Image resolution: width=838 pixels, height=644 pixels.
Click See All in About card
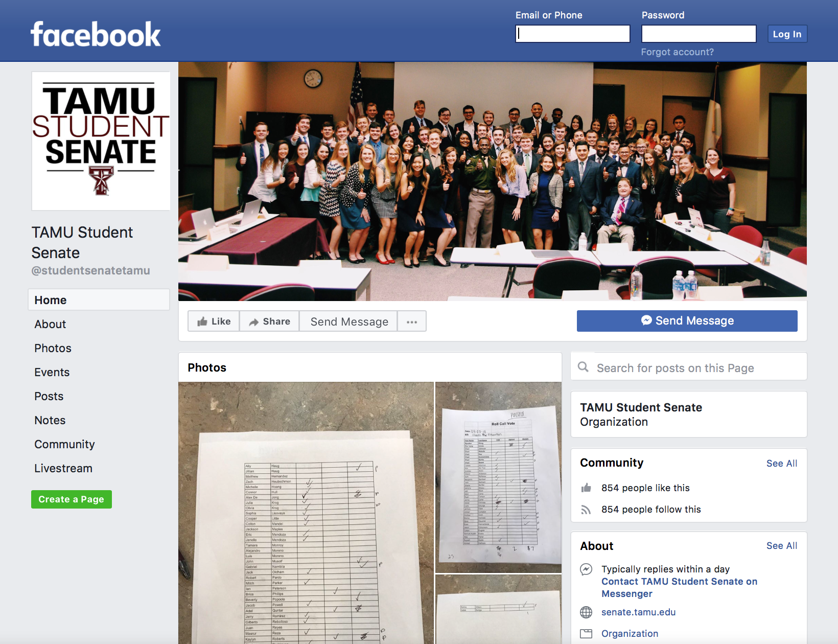(781, 546)
